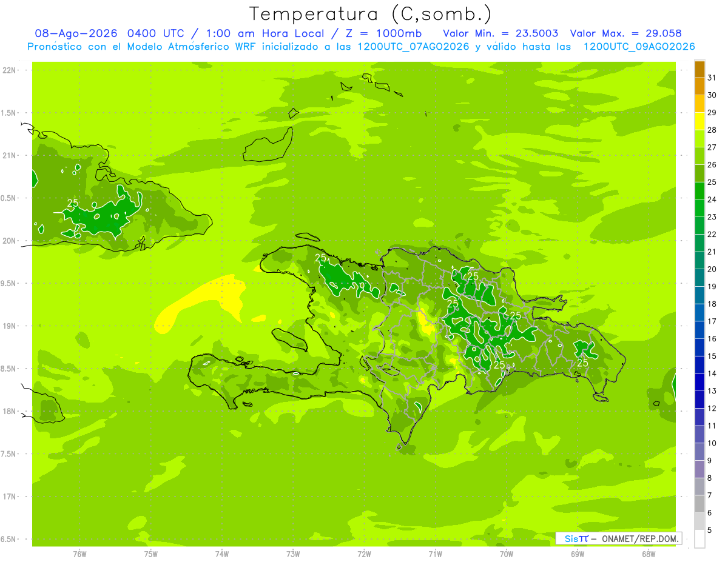Click the 74W longitude axis label
Viewport: 728px width, 562px height.
click(222, 554)
